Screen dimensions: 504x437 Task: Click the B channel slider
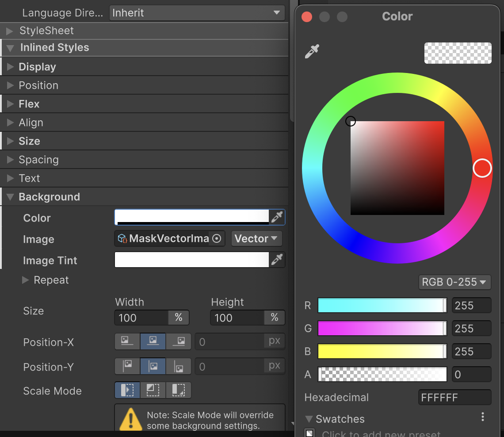382,351
